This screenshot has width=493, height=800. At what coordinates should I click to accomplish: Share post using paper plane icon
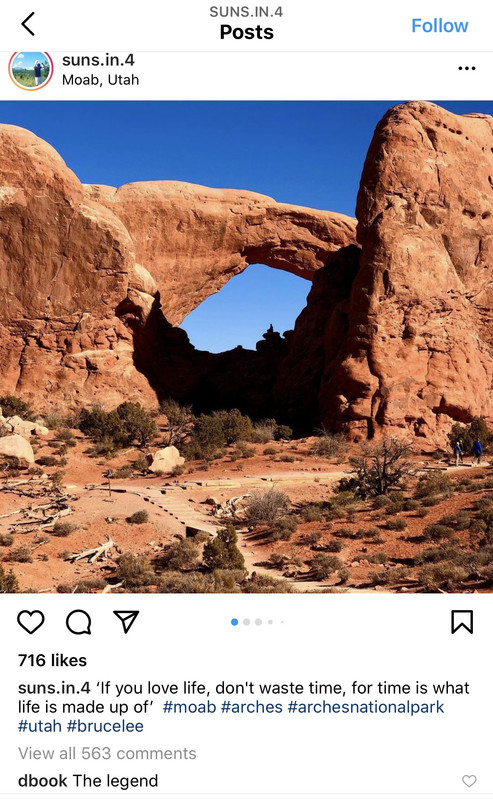(x=126, y=621)
